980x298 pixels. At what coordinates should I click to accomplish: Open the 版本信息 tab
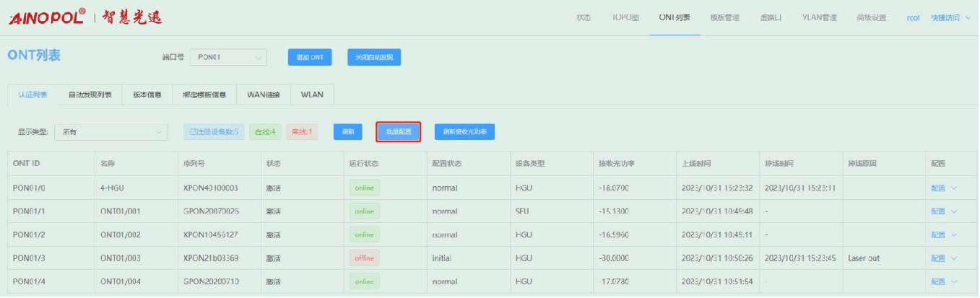(x=147, y=95)
